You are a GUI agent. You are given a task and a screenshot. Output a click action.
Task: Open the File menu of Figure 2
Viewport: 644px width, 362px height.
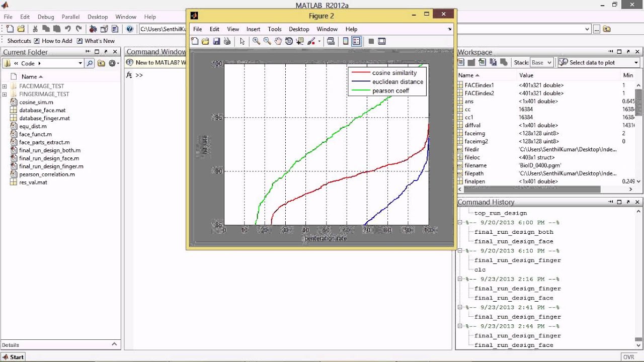pos(198,29)
